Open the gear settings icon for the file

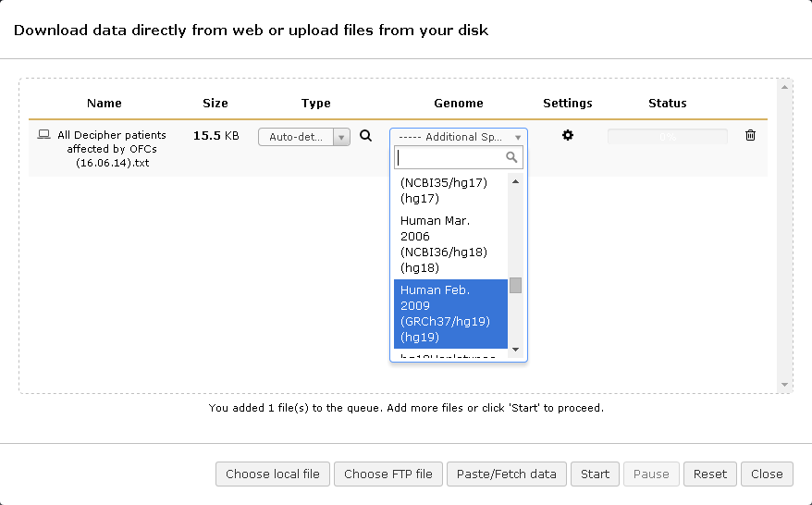pos(568,135)
